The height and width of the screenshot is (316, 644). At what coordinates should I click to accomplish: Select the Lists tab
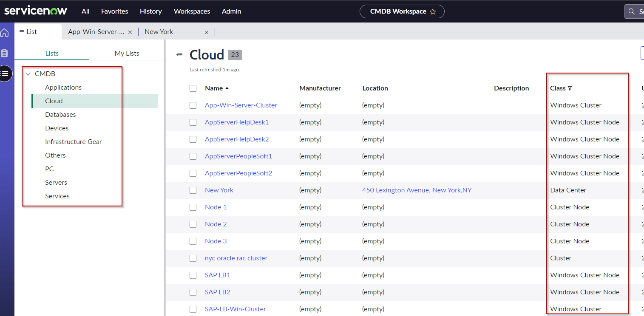pos(52,54)
